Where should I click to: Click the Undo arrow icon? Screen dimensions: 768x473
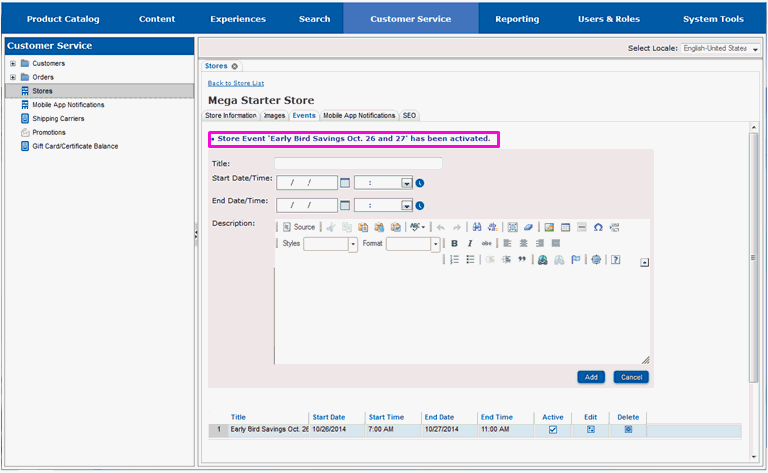(x=440, y=227)
